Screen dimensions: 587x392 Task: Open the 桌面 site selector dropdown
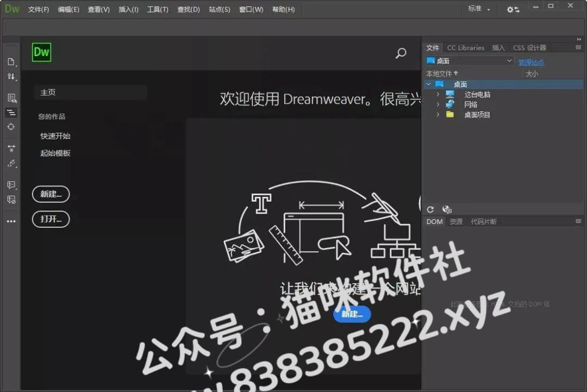[469, 61]
